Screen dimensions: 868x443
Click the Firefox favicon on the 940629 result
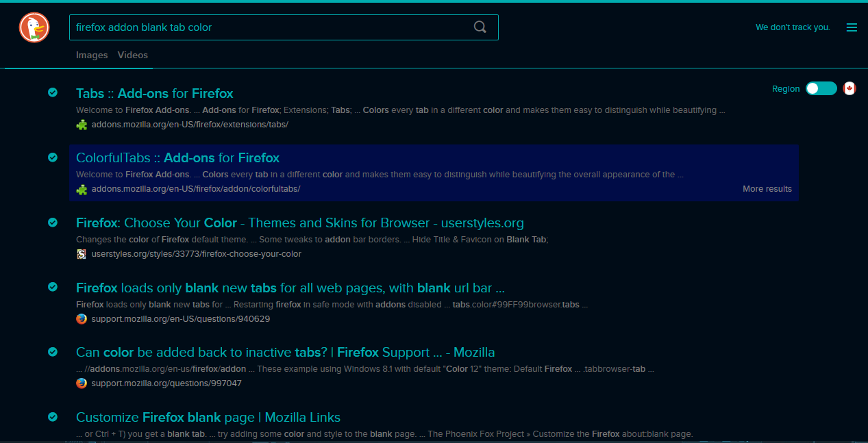click(x=82, y=318)
